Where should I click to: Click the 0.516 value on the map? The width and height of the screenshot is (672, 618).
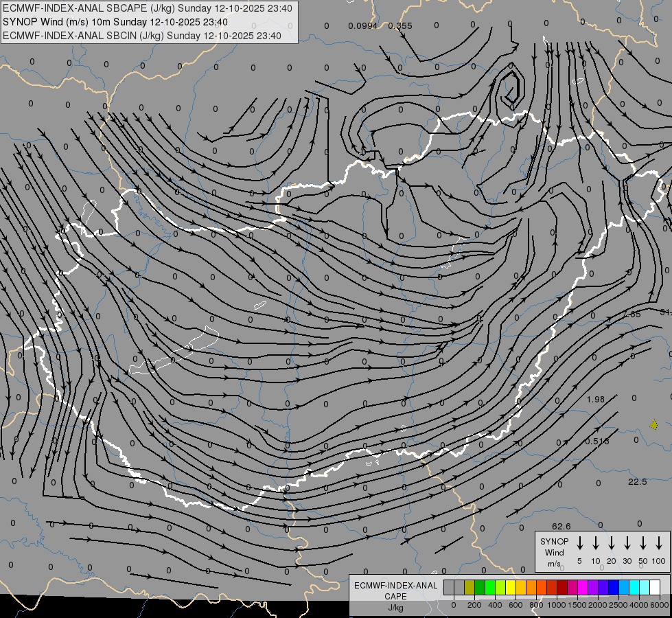pos(597,441)
